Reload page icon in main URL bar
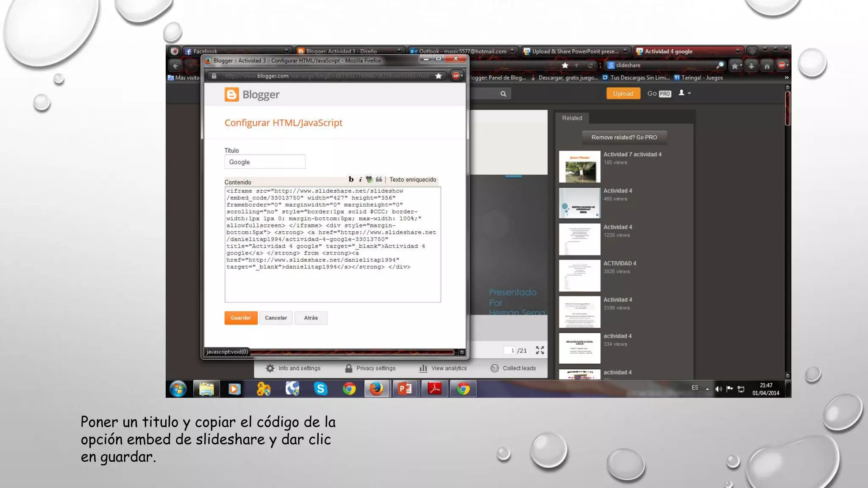This screenshot has height=488, width=868. (590, 65)
